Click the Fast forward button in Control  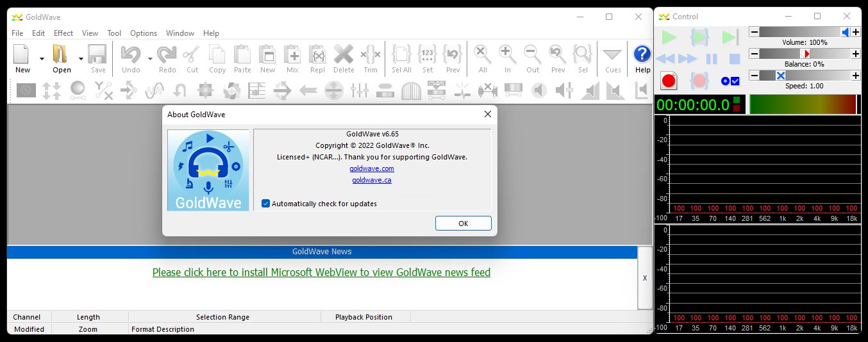[x=688, y=59]
